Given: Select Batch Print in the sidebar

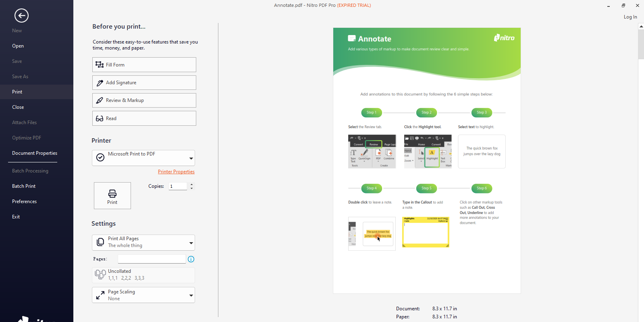Looking at the screenshot, I should (x=24, y=186).
